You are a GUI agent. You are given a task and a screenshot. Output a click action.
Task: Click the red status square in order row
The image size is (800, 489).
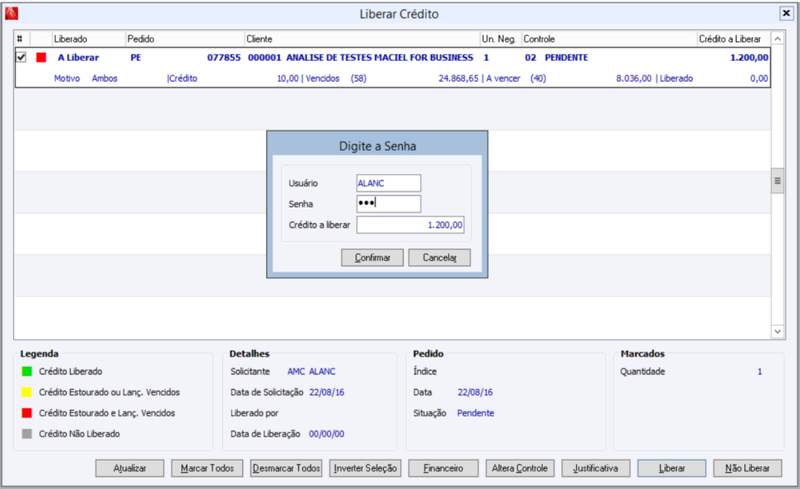pyautogui.click(x=41, y=57)
